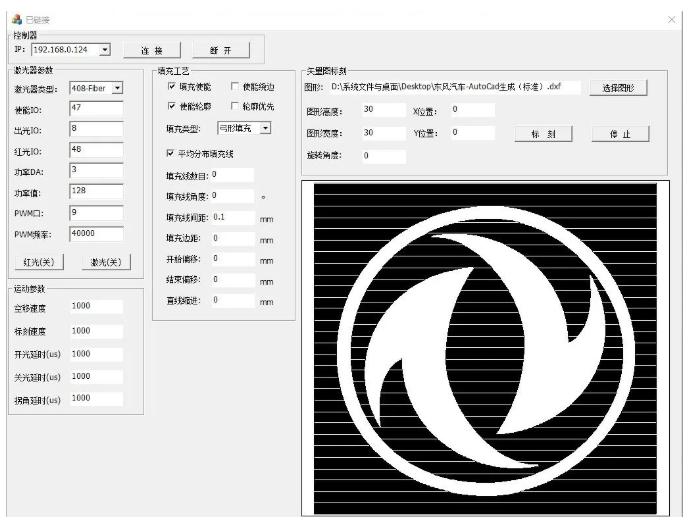Click the 断开 disconnect button
690x526 pixels.
click(x=221, y=50)
